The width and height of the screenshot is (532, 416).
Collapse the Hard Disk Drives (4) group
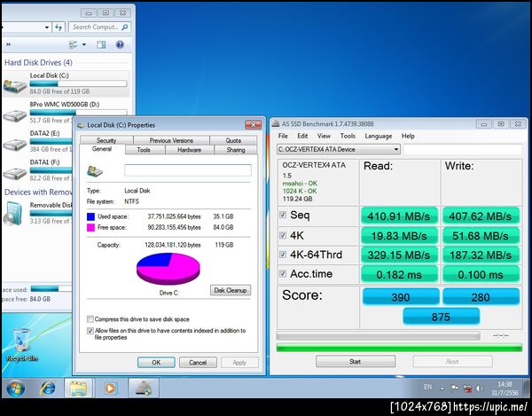38,62
